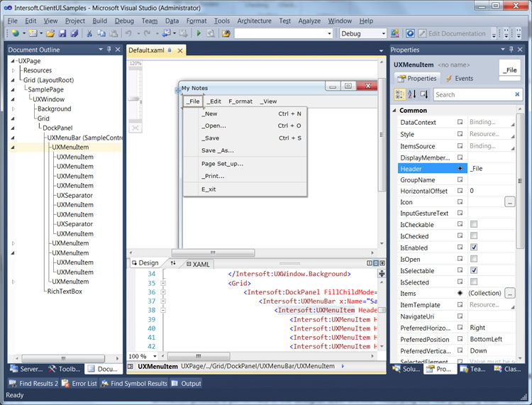
Task: Click the icon right of Debug dropdown
Action: [x=394, y=33]
